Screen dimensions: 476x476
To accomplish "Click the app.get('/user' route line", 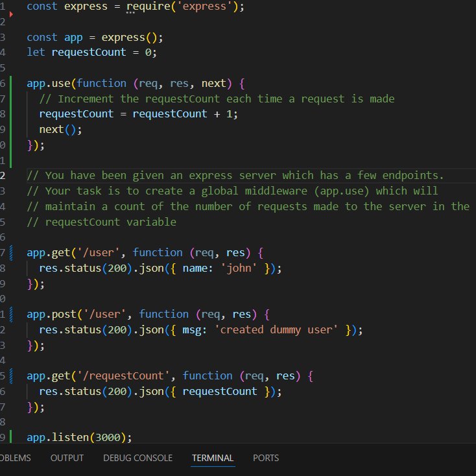I will [x=145, y=252].
